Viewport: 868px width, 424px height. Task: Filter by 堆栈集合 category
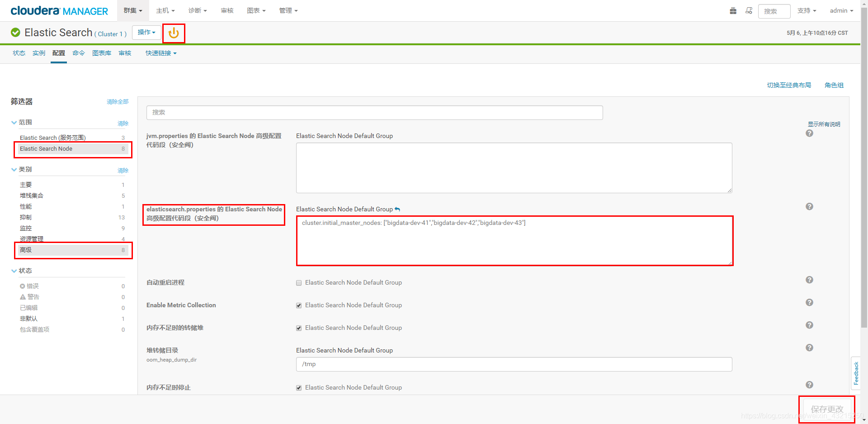[72, 195]
